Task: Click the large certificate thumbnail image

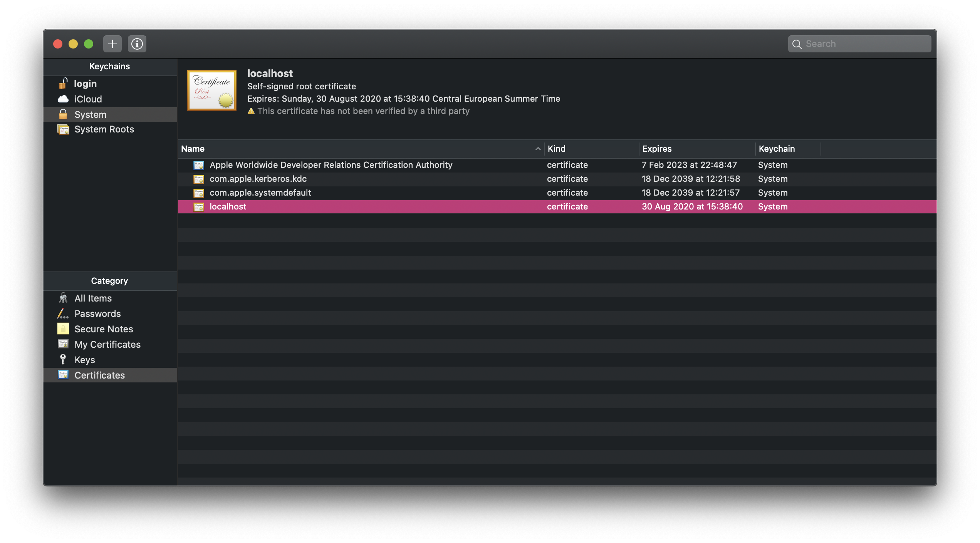Action: (x=211, y=90)
